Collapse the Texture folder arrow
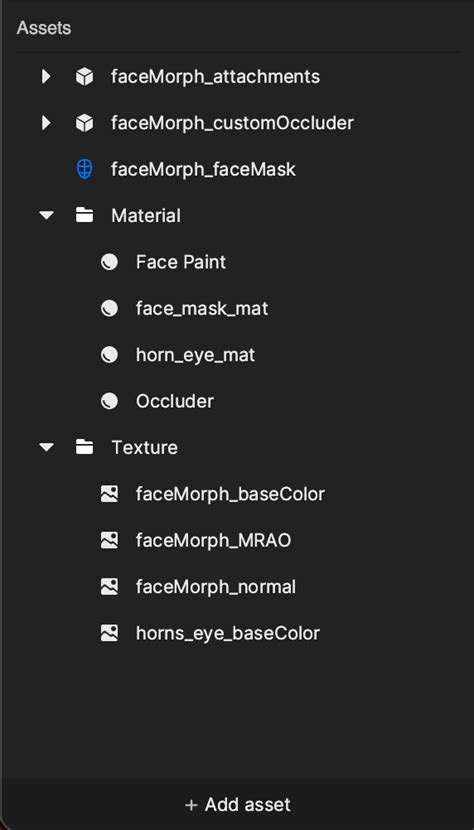 coord(47,447)
